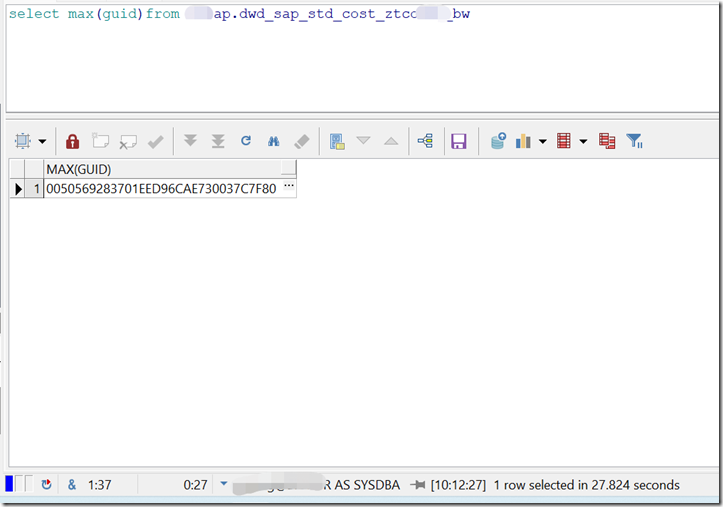This screenshot has height=507, width=723.
Task: Open the bar chart report icon
Action: click(523, 141)
